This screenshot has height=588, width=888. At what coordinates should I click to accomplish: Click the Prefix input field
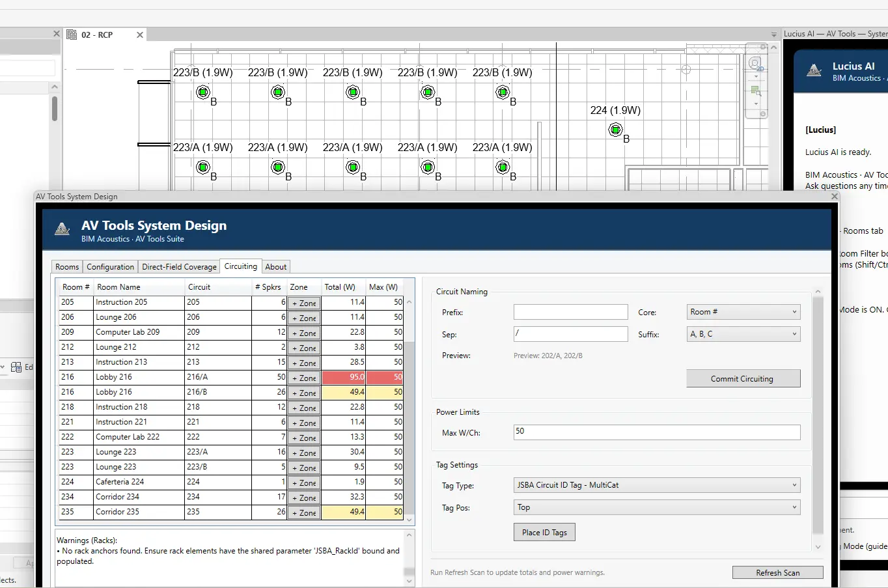(x=571, y=312)
